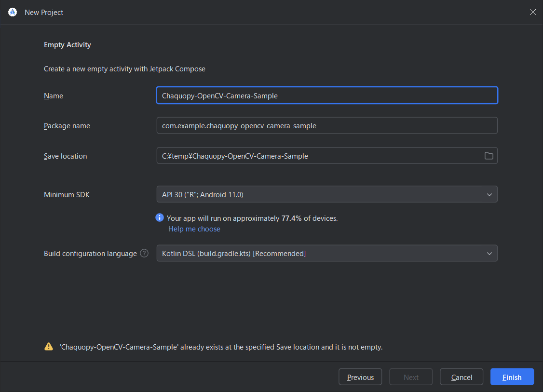Screen dimensions: 543x392
Task: Click the Minimum SDK label
Action: pyautogui.click(x=67, y=195)
